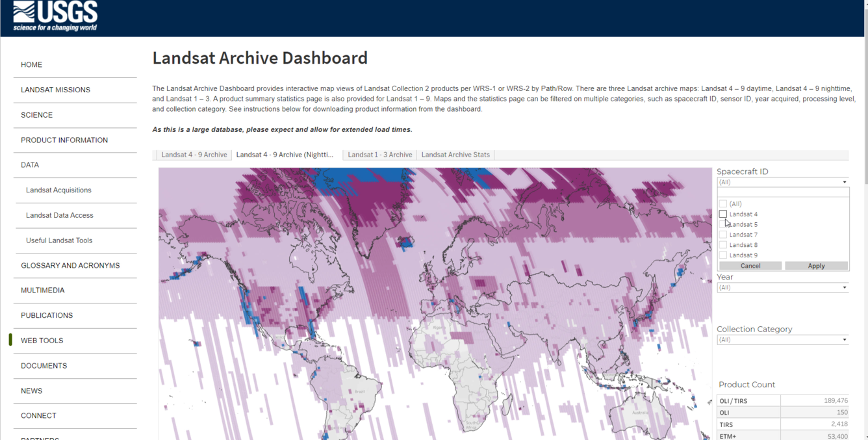Click Australia on the world map
Image resolution: width=868 pixels, height=440 pixels.
coord(640,412)
